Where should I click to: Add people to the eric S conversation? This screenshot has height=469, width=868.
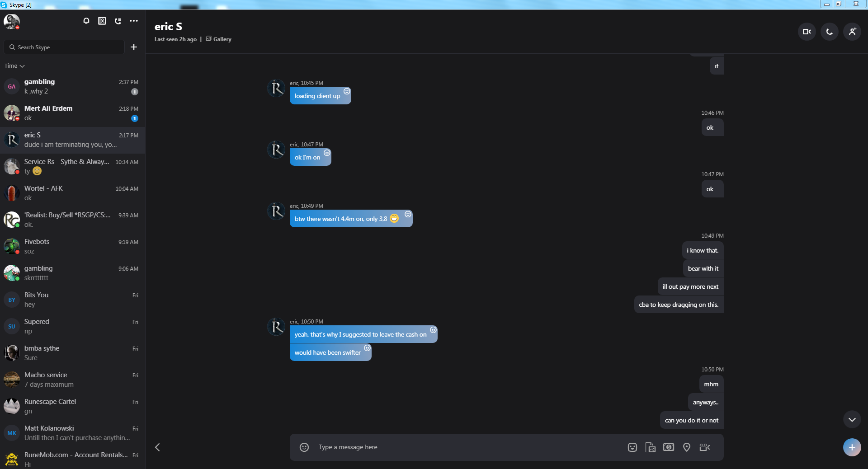click(x=852, y=32)
